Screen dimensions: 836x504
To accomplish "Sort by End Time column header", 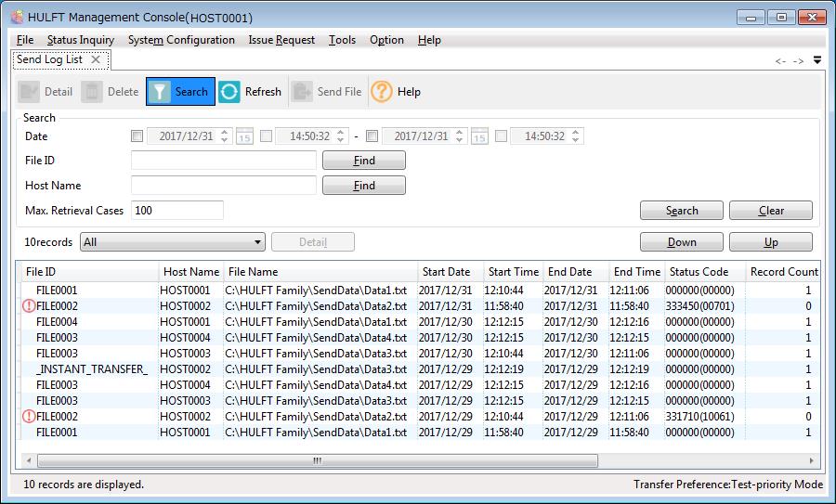I will point(636,272).
